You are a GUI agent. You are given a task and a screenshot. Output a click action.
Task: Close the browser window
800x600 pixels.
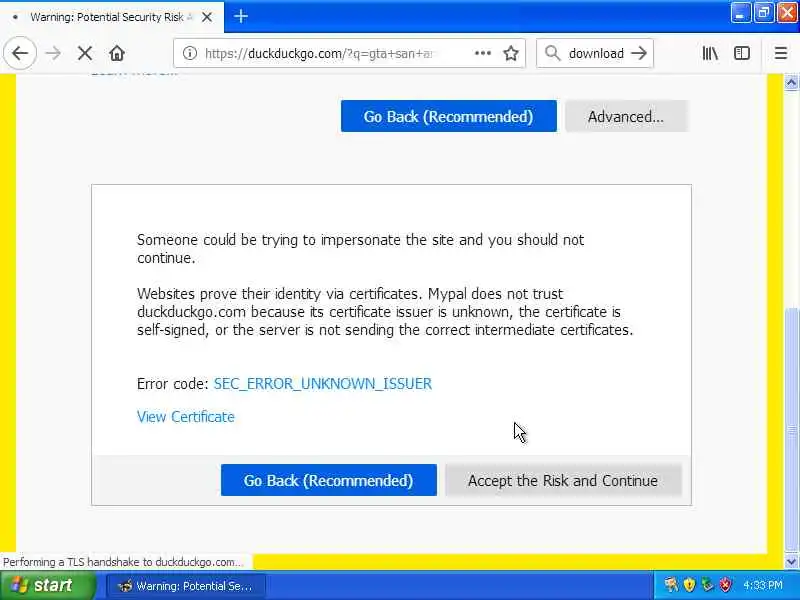pos(787,12)
